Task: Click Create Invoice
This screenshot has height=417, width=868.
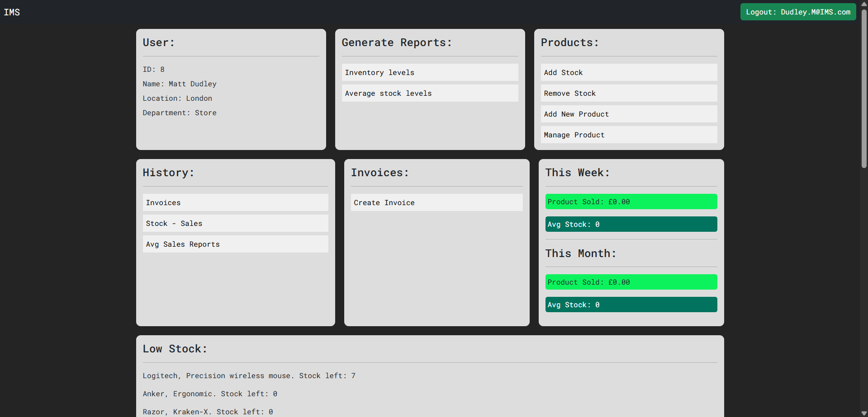Action: click(436, 202)
